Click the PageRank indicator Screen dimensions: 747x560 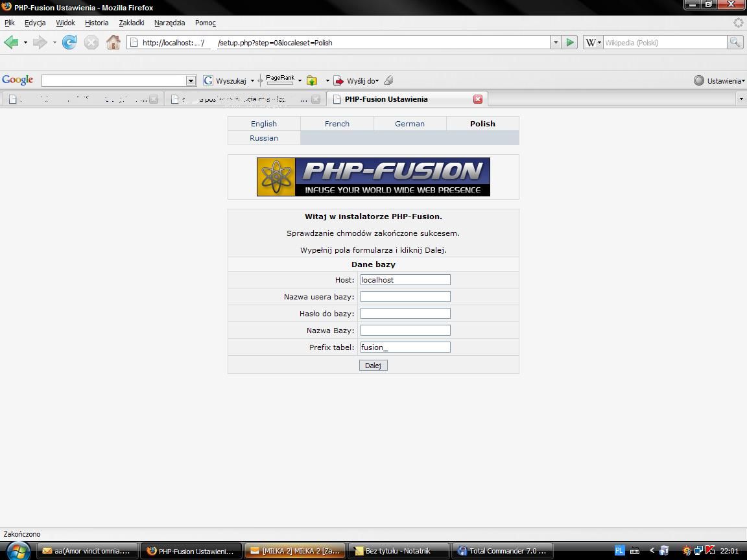click(279, 80)
